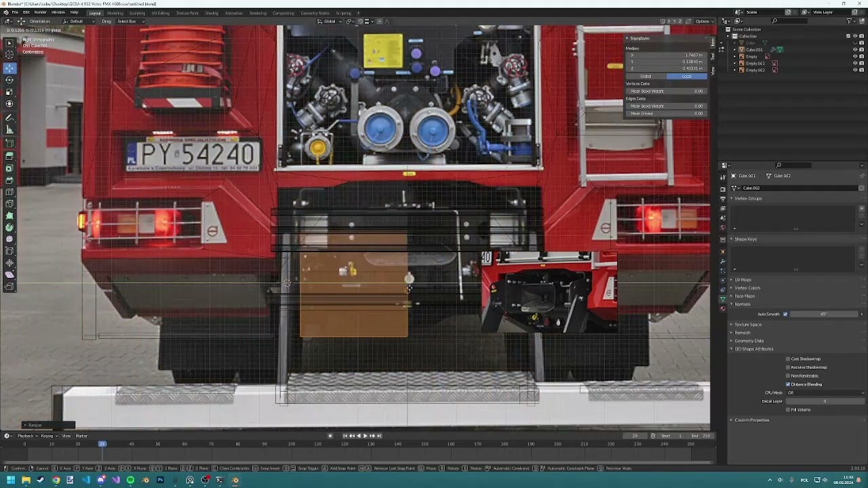Switch to the Modeling workspace tab

click(115, 13)
